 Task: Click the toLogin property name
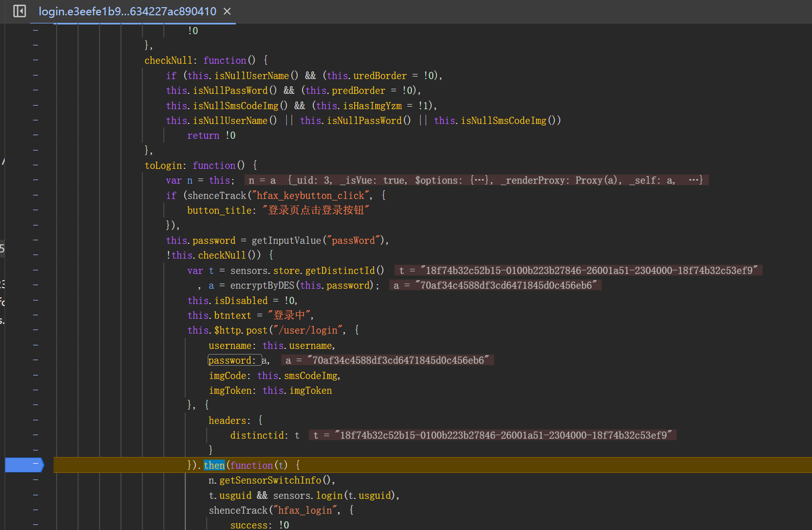click(163, 165)
